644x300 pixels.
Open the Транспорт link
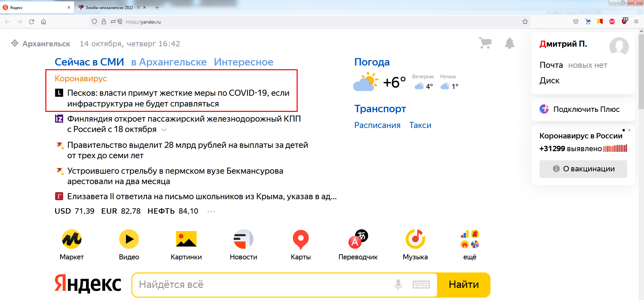[380, 109]
